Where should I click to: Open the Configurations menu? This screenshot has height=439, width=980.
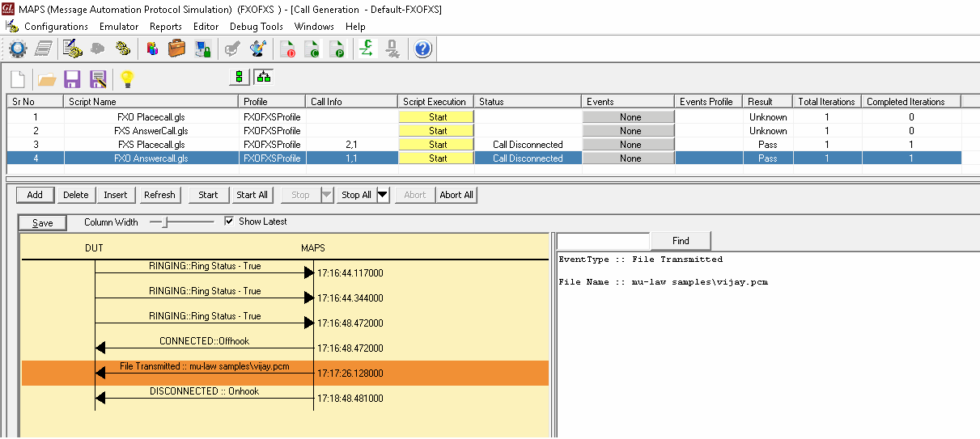pos(56,27)
